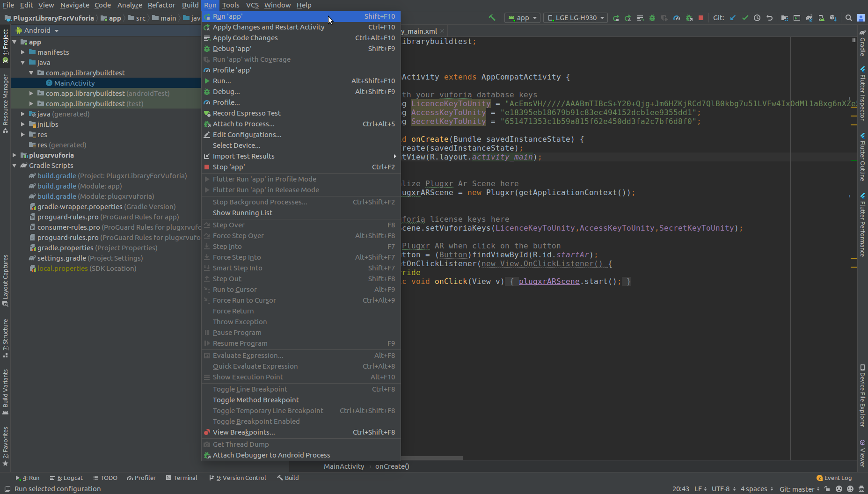868x494 pixels.
Task: Select Toggle Method Breakpoint menu item
Action: click(x=301, y=400)
